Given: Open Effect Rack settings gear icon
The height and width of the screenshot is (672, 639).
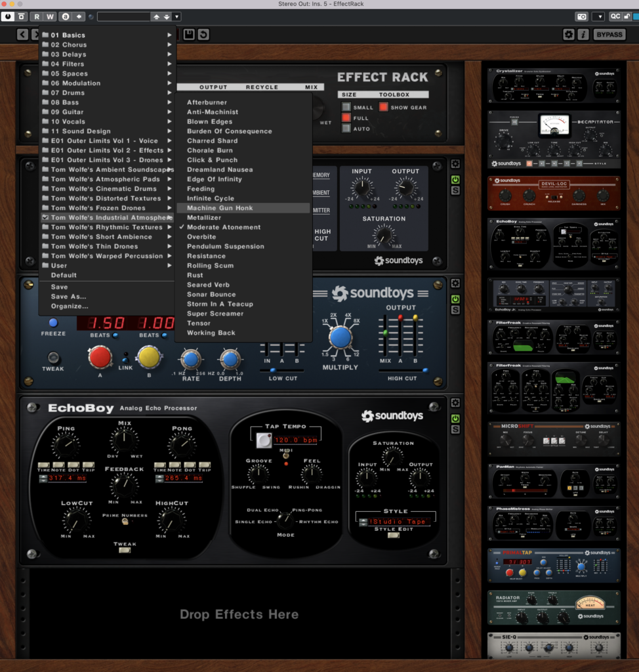Looking at the screenshot, I should point(569,34).
